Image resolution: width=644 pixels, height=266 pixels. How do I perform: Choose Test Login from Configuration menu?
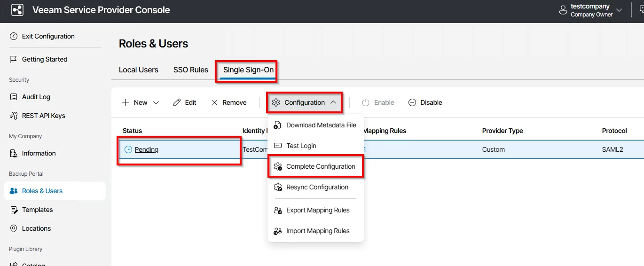pyautogui.click(x=315, y=146)
